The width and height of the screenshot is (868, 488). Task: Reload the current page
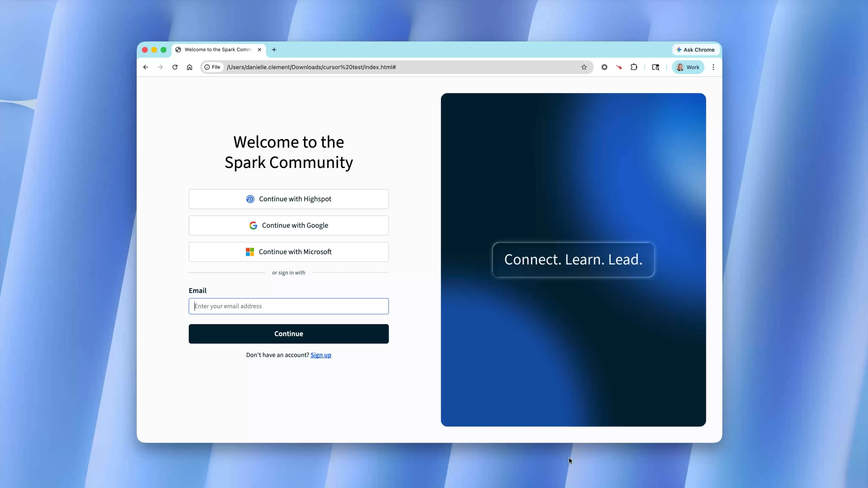click(x=175, y=67)
